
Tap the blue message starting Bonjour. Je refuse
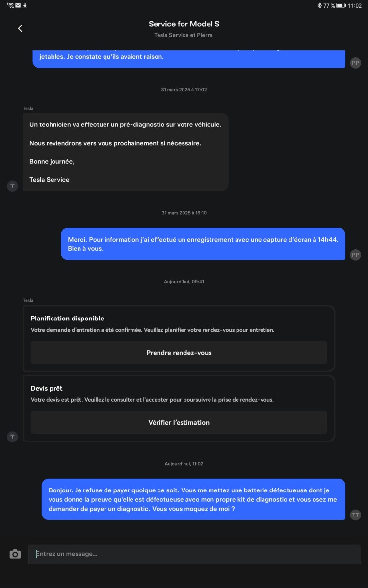pyautogui.click(x=193, y=499)
